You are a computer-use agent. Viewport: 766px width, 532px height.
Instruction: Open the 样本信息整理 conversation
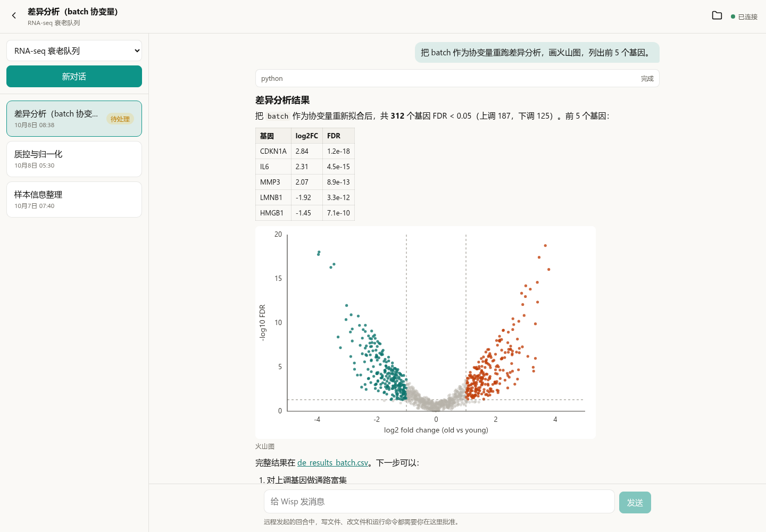[x=74, y=199]
